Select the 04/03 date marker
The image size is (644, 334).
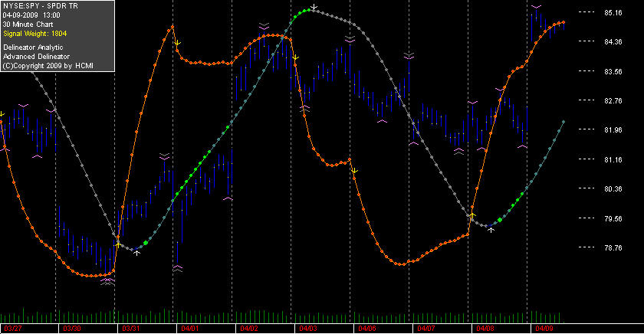click(x=308, y=329)
